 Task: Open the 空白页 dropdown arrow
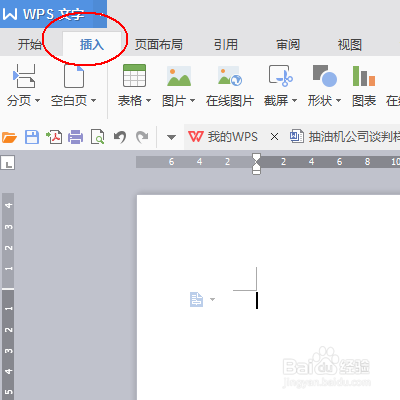point(93,100)
